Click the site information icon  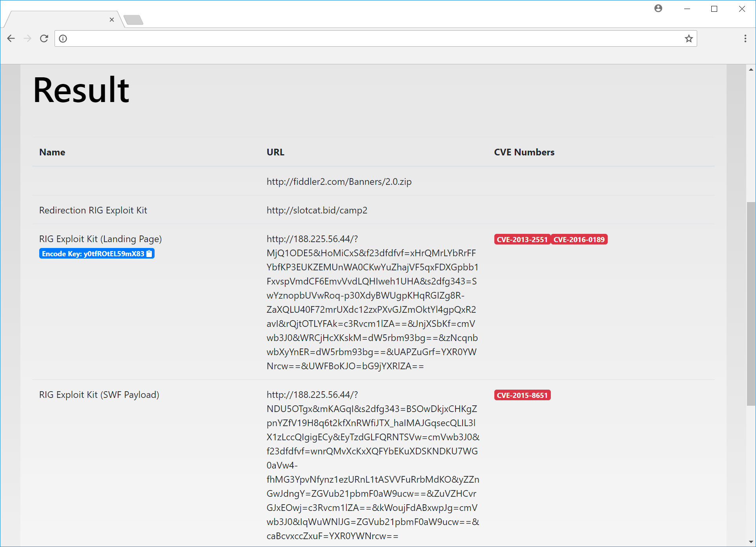(x=63, y=38)
